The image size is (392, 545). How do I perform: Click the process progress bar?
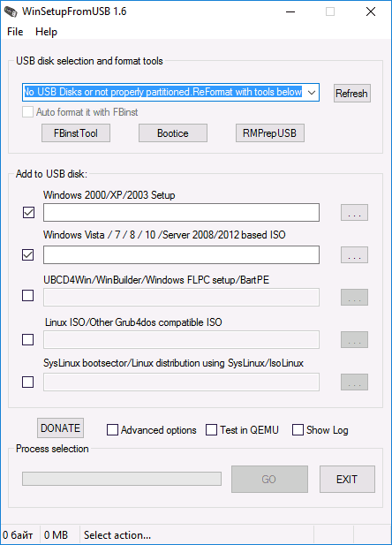[x=122, y=479]
